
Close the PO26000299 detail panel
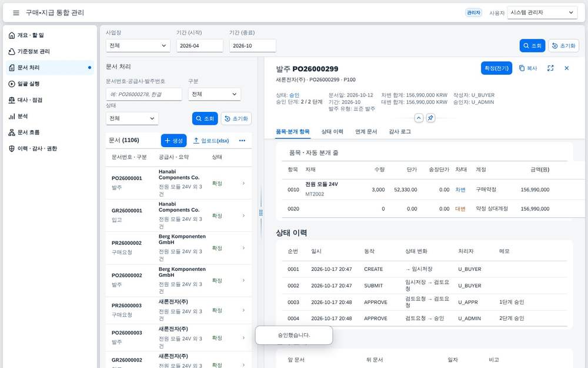(567, 68)
